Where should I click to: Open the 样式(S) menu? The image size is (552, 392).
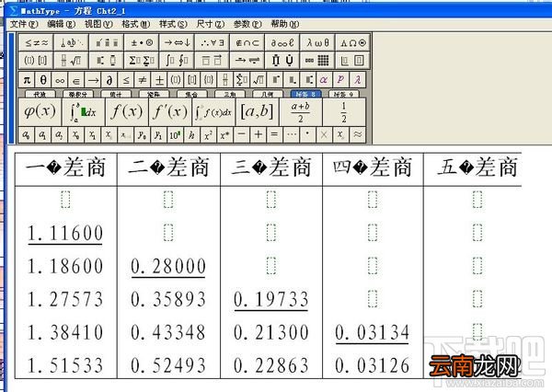click(173, 24)
